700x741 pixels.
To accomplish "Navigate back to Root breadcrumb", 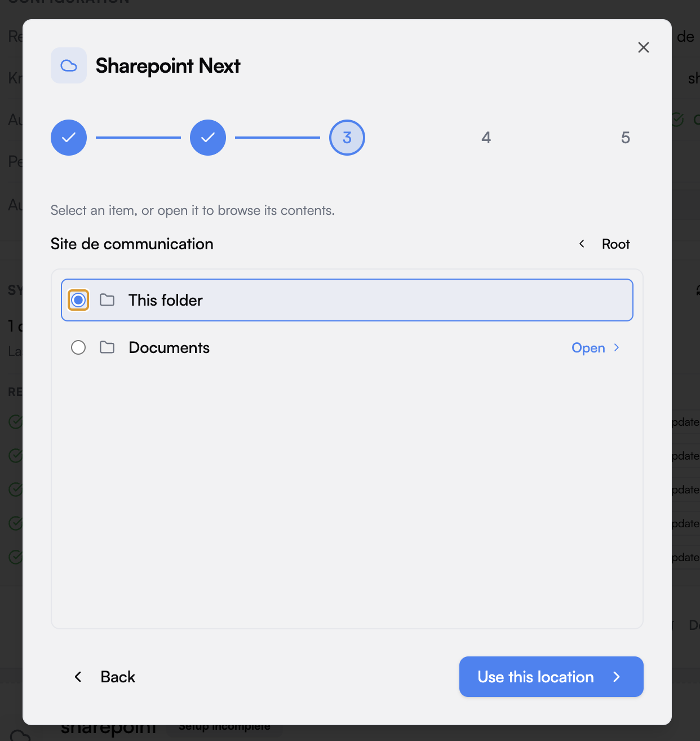I will point(615,244).
